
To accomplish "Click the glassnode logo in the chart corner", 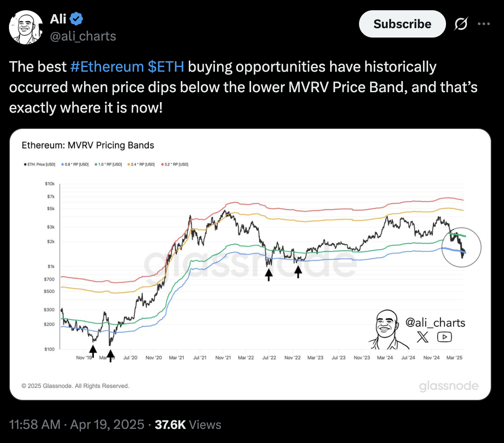I will (449, 385).
